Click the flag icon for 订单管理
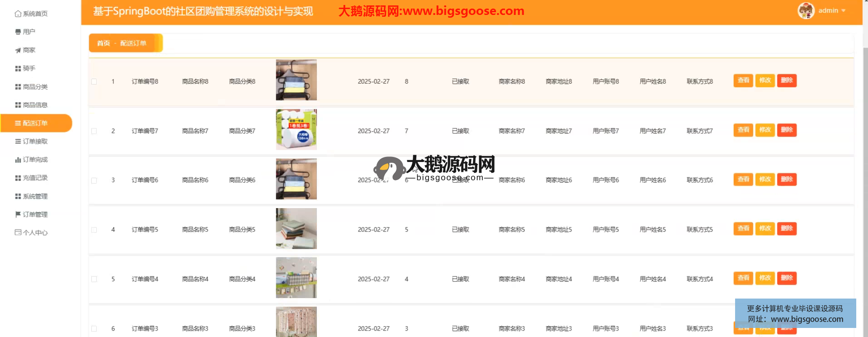Image resolution: width=868 pixels, height=337 pixels. [x=18, y=214]
